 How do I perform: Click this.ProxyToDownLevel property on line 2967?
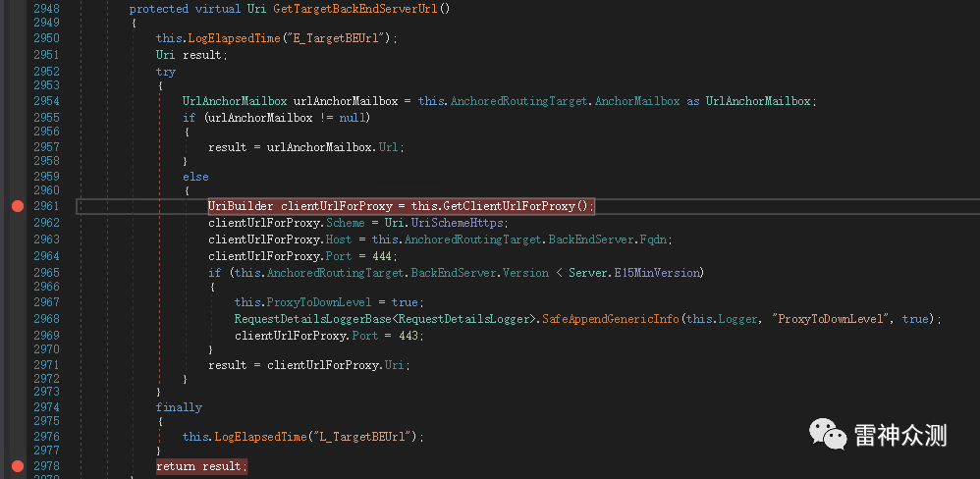(319, 302)
